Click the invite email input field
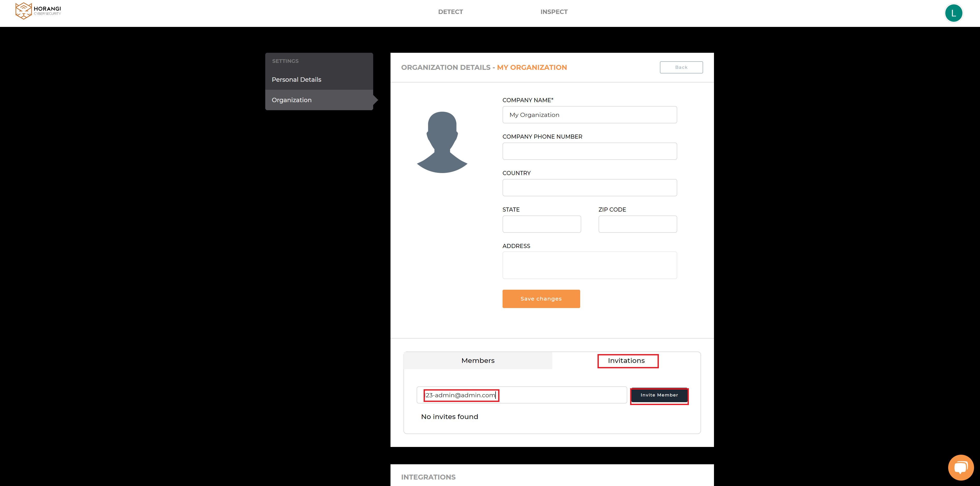This screenshot has width=980, height=486. click(x=522, y=395)
